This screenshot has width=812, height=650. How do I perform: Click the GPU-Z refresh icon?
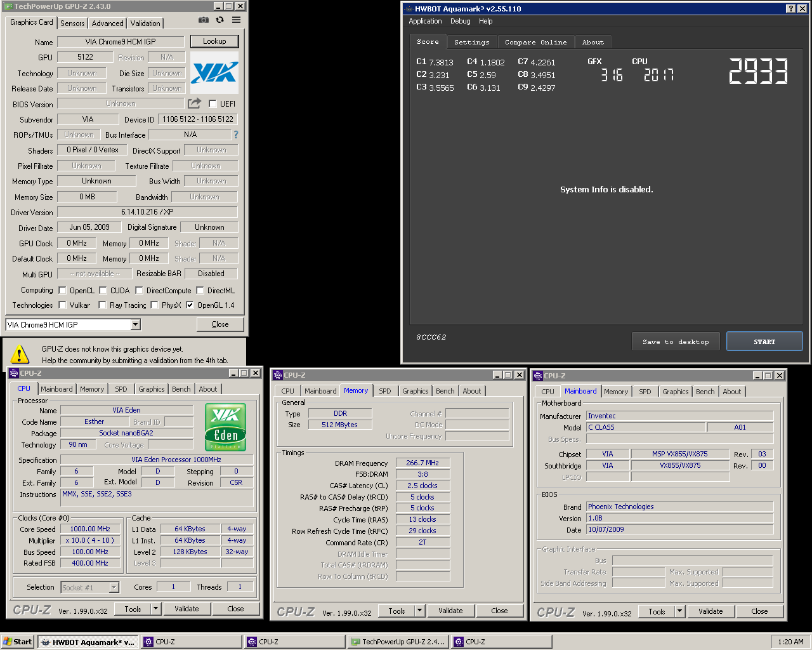pos(219,20)
